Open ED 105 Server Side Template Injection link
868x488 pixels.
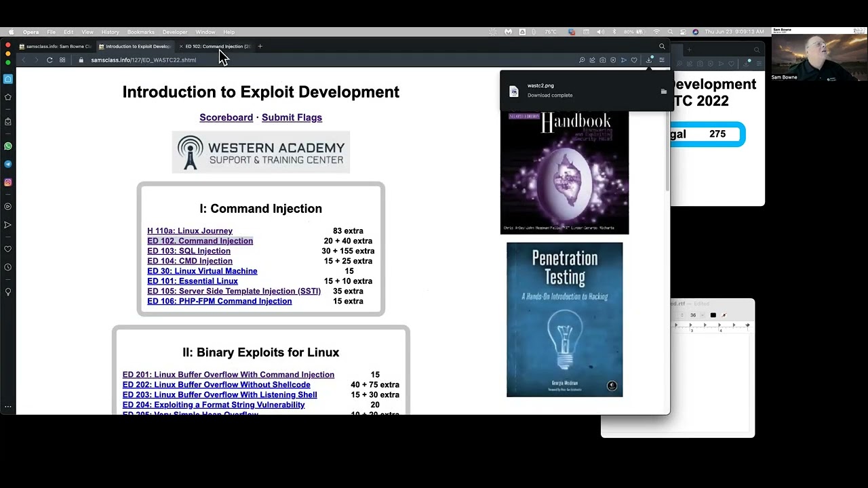[x=234, y=291]
